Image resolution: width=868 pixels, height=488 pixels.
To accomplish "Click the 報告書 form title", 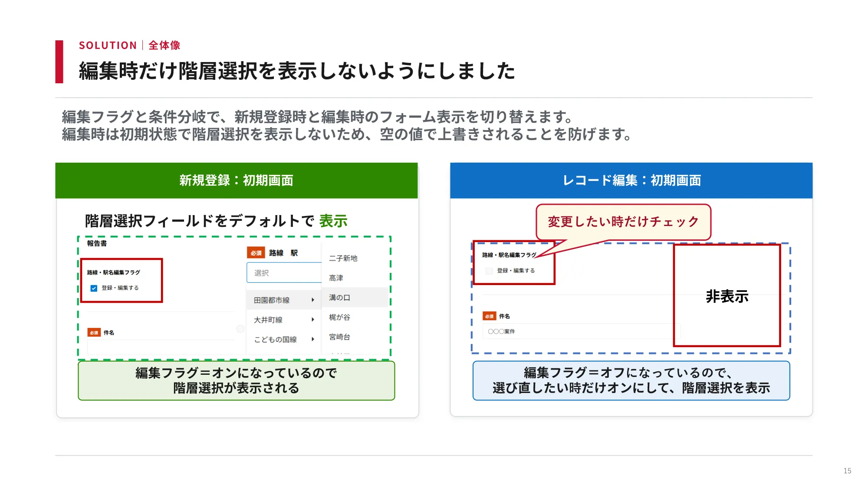I will (x=97, y=243).
